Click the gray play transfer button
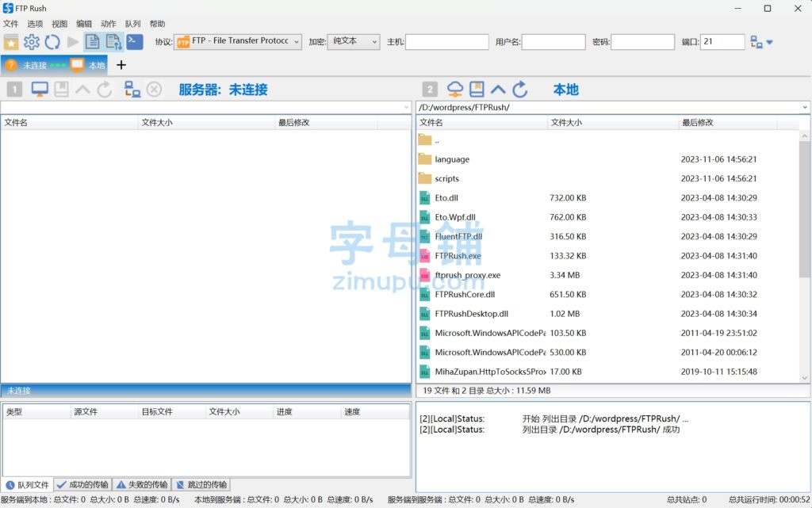The width and height of the screenshot is (812, 508). click(73, 42)
